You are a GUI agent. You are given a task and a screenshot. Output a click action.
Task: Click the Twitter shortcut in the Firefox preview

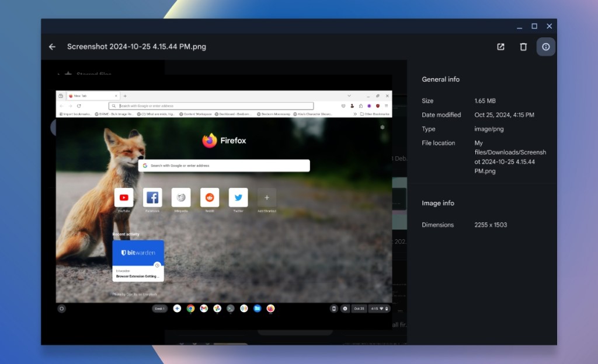(238, 198)
